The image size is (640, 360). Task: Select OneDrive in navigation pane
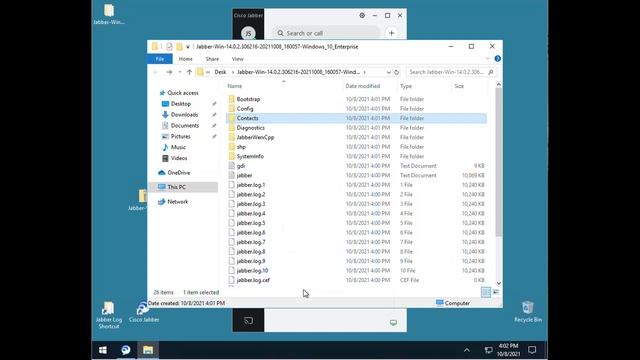[x=178, y=173]
